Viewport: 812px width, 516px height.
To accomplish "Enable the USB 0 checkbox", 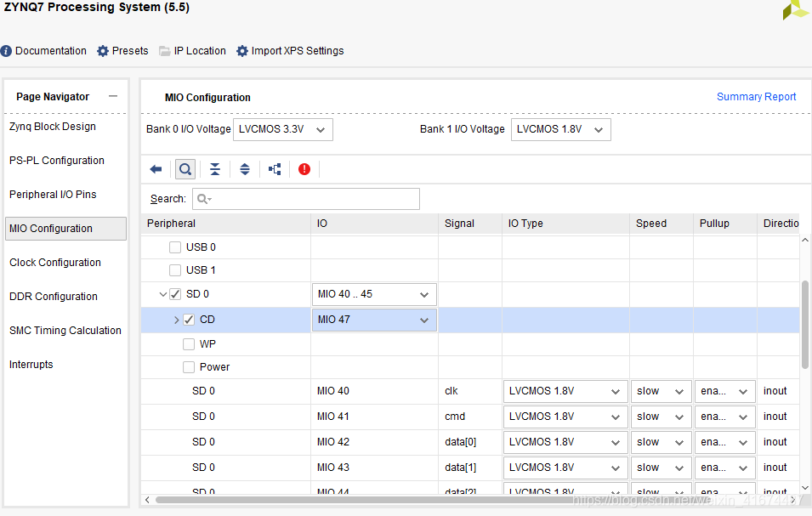I will 175,247.
